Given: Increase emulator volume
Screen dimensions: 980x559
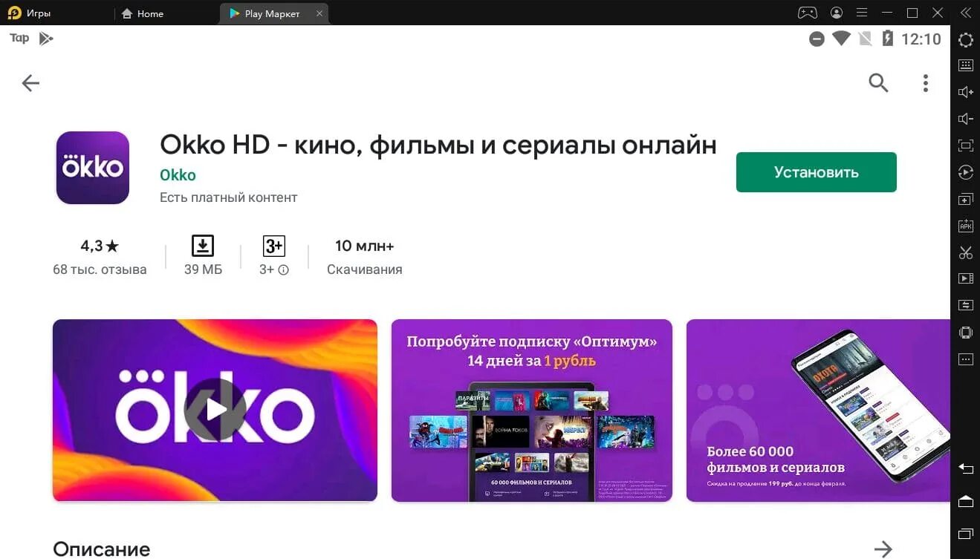Looking at the screenshot, I should click(x=965, y=92).
